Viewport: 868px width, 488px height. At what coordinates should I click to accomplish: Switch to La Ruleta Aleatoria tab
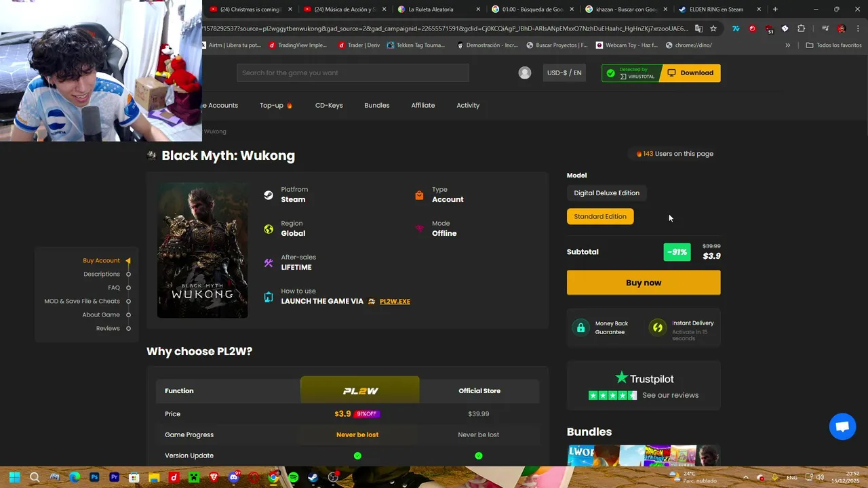click(439, 9)
